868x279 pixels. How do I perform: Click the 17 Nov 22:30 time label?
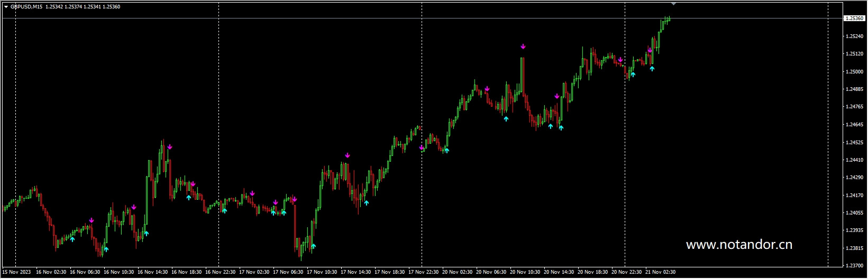423,272
